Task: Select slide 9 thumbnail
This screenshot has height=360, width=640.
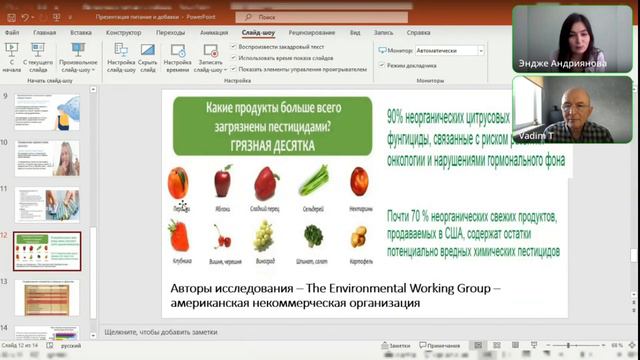Action: tap(47, 112)
